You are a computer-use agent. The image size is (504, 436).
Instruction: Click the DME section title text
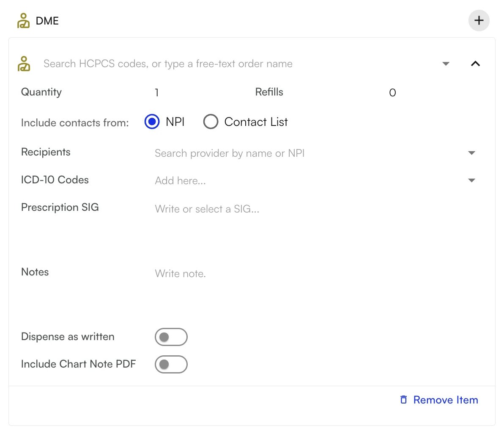47,21
